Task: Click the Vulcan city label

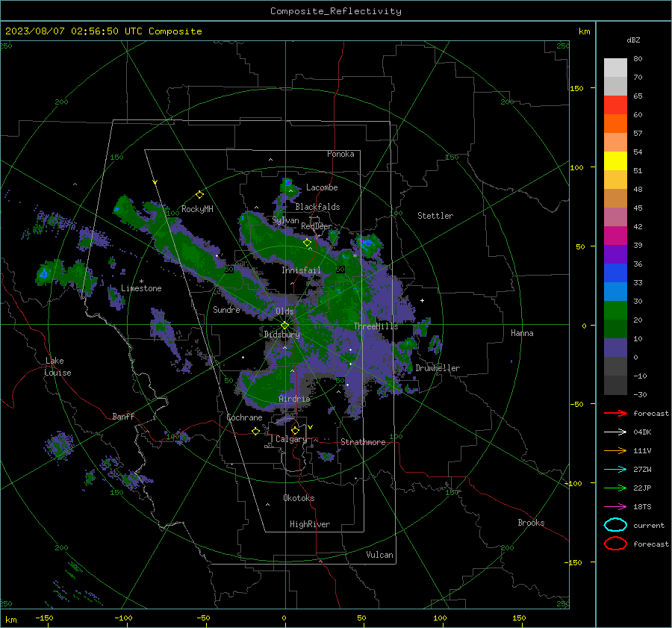Action: [x=379, y=555]
